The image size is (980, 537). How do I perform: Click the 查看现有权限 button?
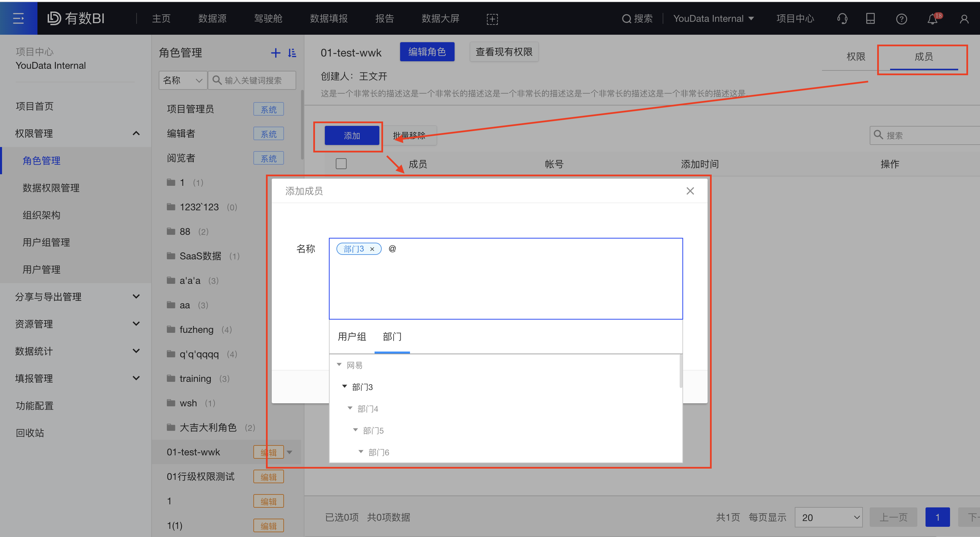coord(504,52)
